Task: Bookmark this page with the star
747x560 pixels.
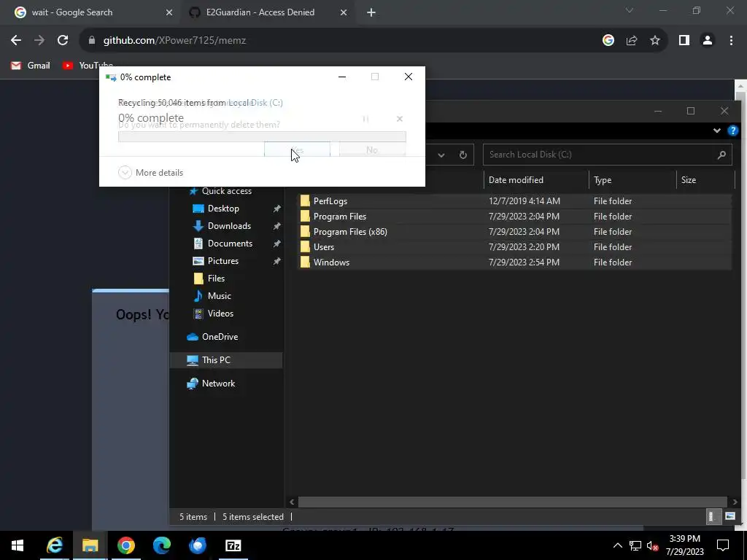Action: click(x=655, y=41)
